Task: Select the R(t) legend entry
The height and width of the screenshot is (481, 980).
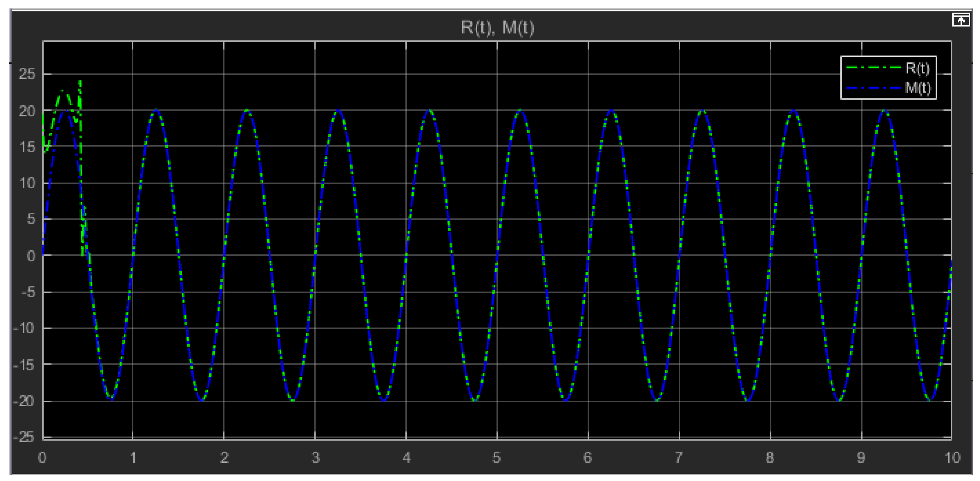Action: coord(888,68)
